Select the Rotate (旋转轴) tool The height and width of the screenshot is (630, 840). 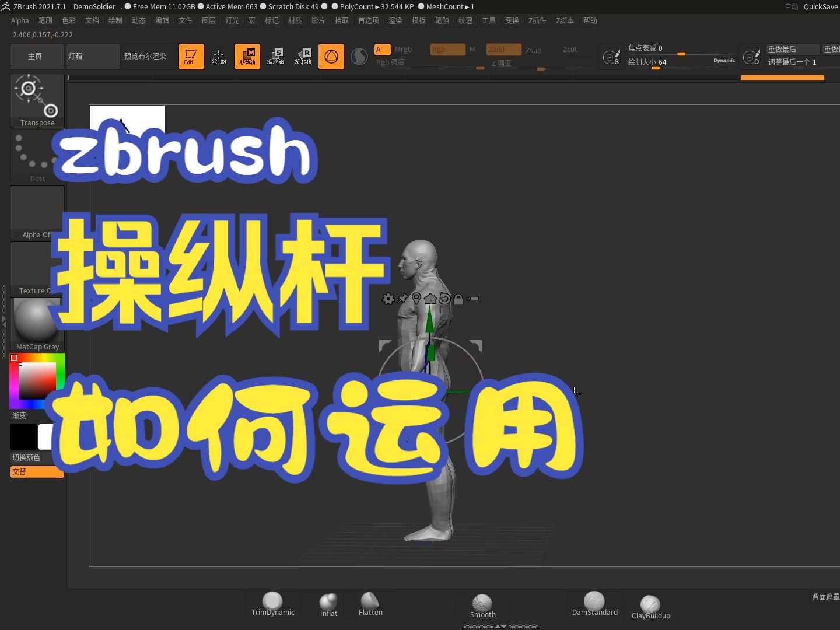click(303, 57)
